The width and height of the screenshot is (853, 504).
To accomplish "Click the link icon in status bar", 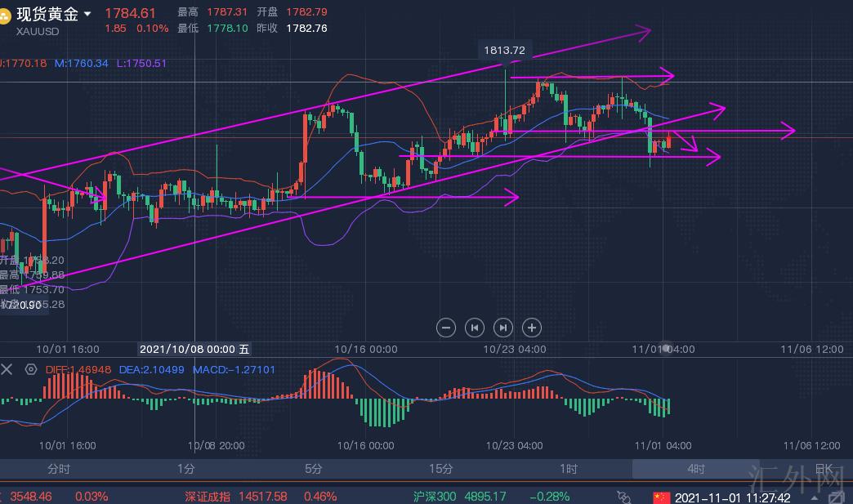I will (x=625, y=497).
